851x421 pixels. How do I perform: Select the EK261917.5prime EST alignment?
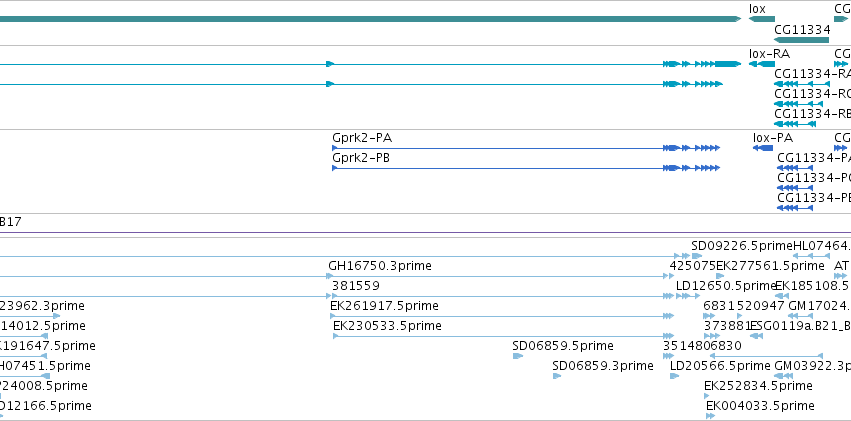[502, 316]
